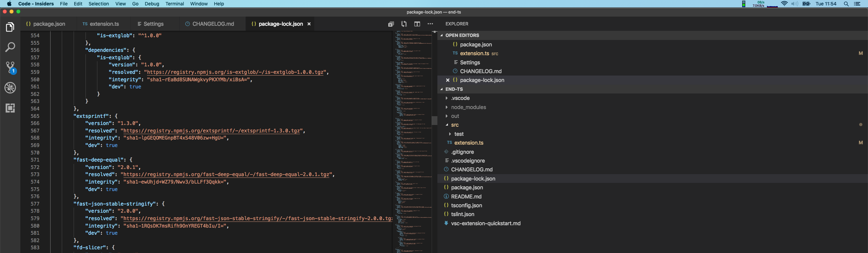Split the editor with split icon
The height and width of the screenshot is (253, 868).
(x=417, y=24)
